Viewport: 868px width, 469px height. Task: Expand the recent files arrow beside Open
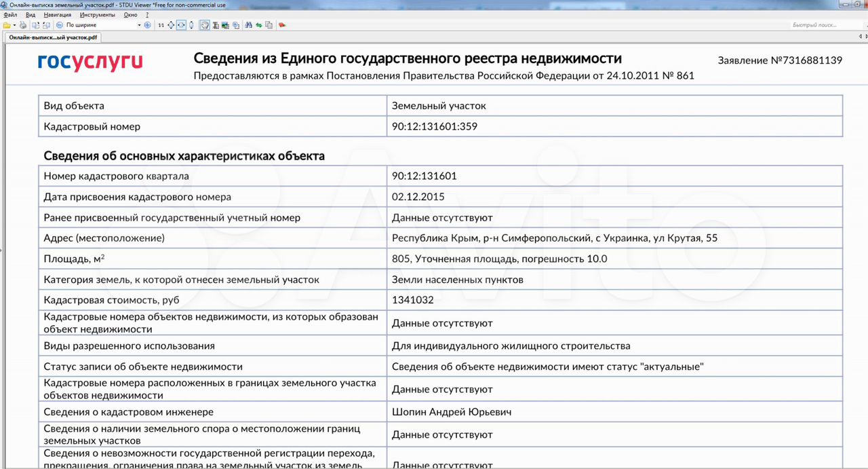[14, 25]
